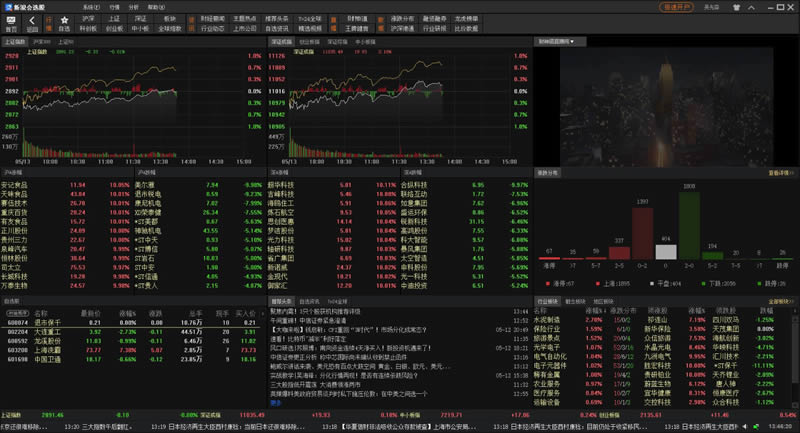
Task: Open the 分析 menu
Action: 134,6
